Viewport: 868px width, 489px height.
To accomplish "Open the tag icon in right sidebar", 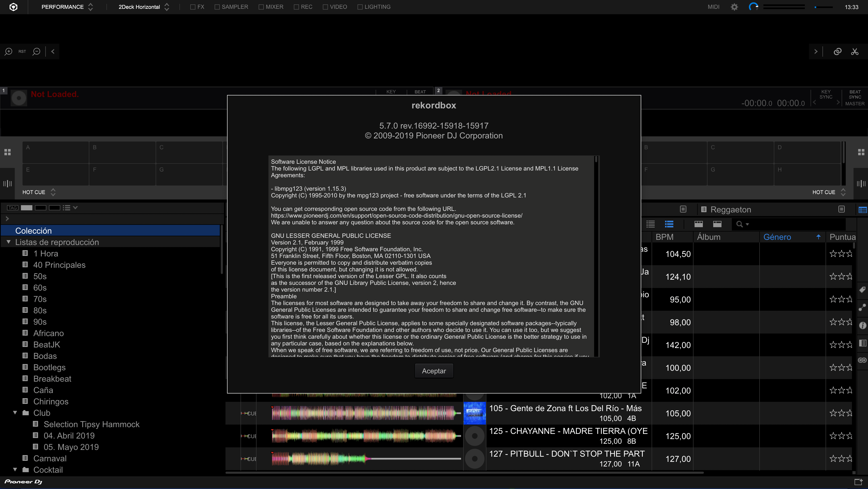I will tap(862, 290).
